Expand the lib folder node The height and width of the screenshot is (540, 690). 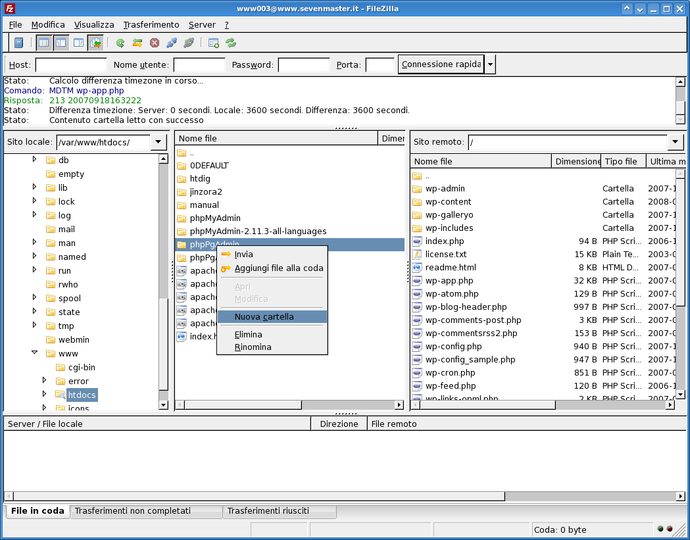coord(34,187)
